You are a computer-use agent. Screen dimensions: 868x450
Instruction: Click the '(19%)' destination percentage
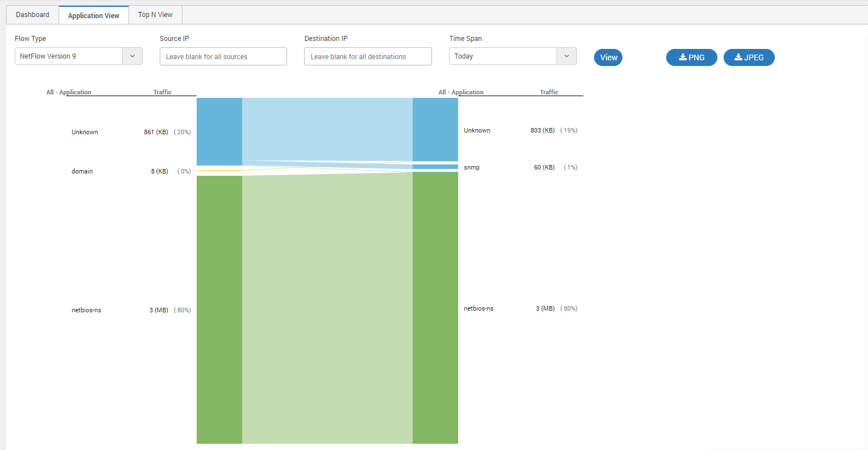569,130
